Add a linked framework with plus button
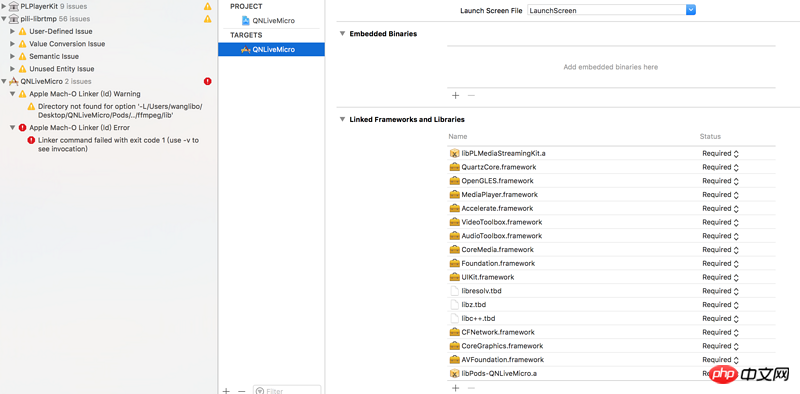The image size is (800, 394). 456,388
